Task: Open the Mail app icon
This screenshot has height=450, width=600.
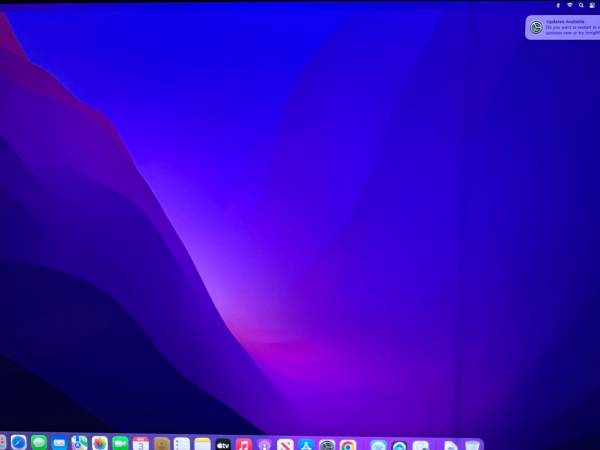Action: point(59,443)
